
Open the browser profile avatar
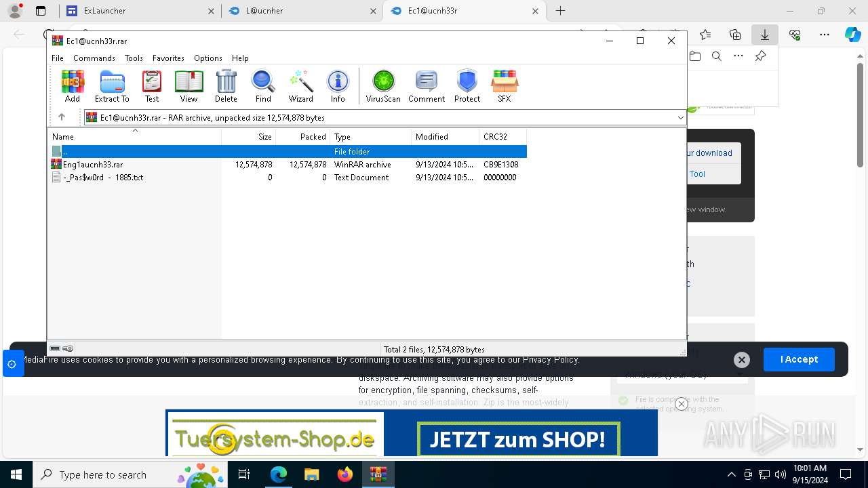click(x=15, y=11)
